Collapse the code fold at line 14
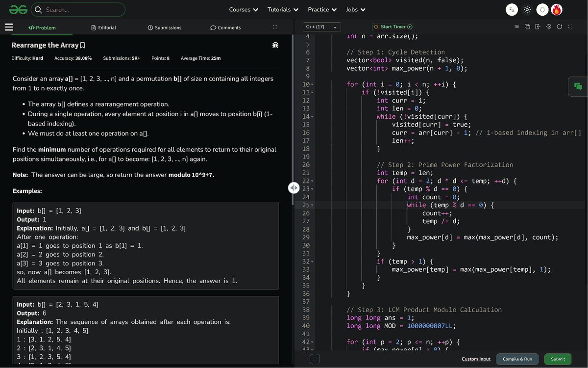 (312, 117)
